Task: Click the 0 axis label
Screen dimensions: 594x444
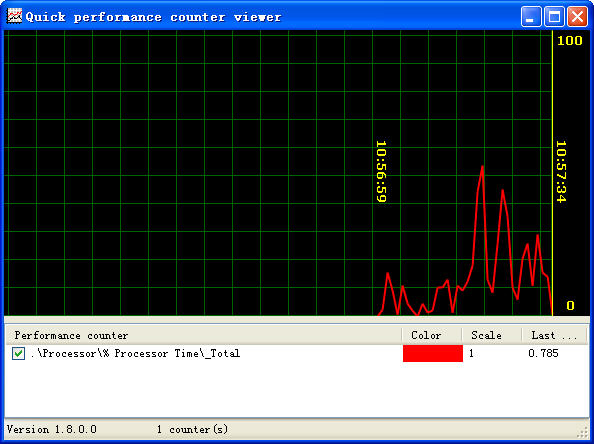Action: tap(570, 305)
